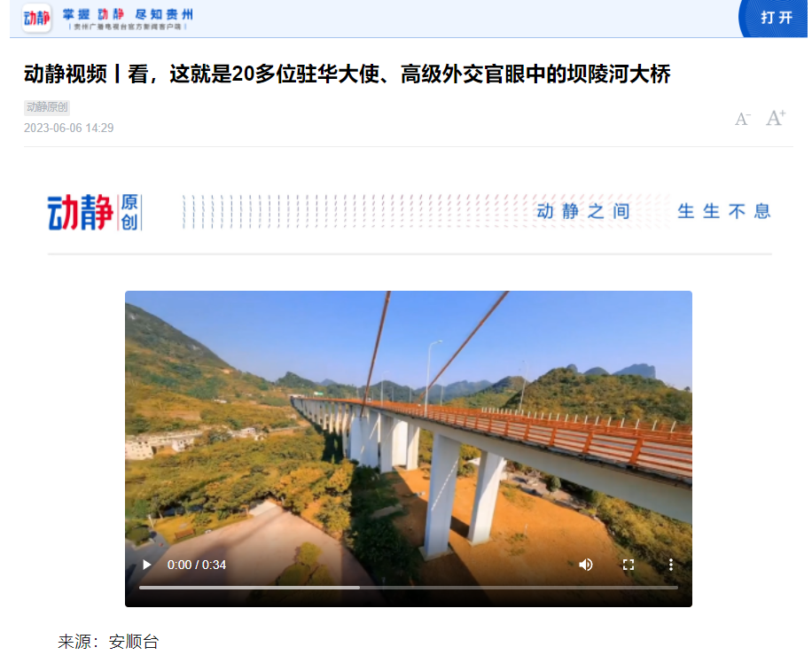Click the article headline about 坝陵河大桥
The image size is (812, 663).
pyautogui.click(x=347, y=74)
